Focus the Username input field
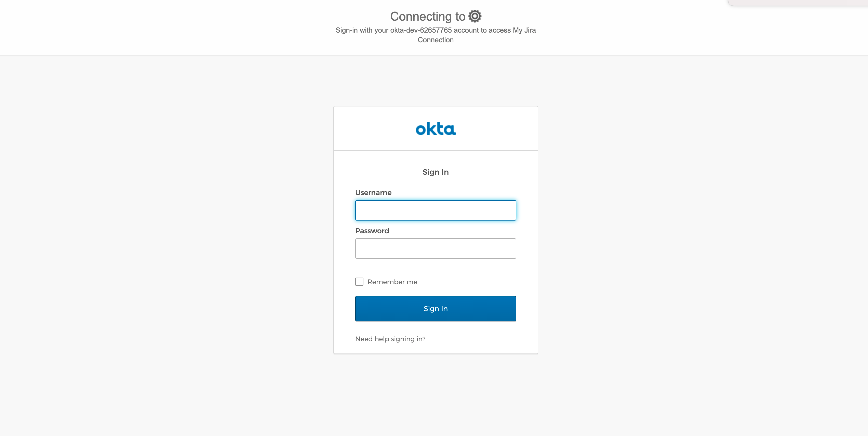This screenshot has height=436, width=868. tap(436, 210)
